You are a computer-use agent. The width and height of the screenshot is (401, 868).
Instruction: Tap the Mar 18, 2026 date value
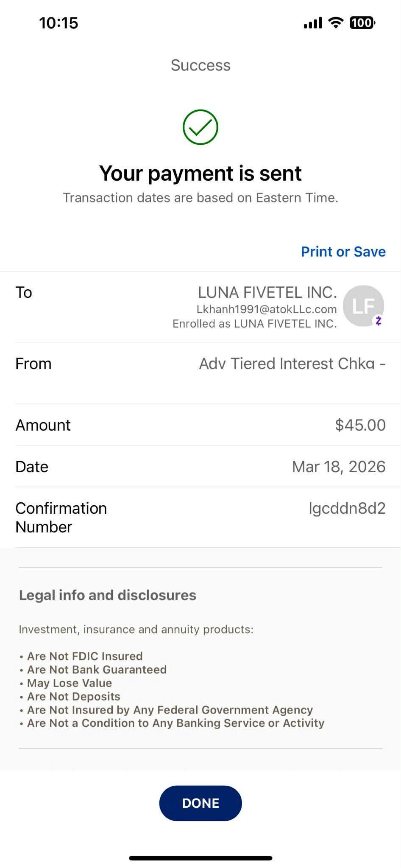click(x=338, y=467)
